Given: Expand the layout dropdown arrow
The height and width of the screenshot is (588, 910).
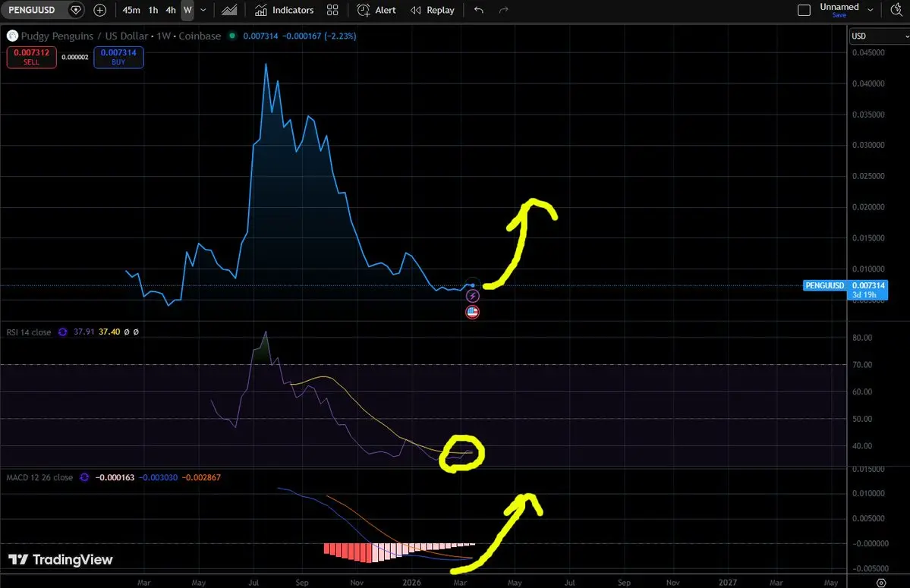Looking at the screenshot, I should click(x=870, y=10).
